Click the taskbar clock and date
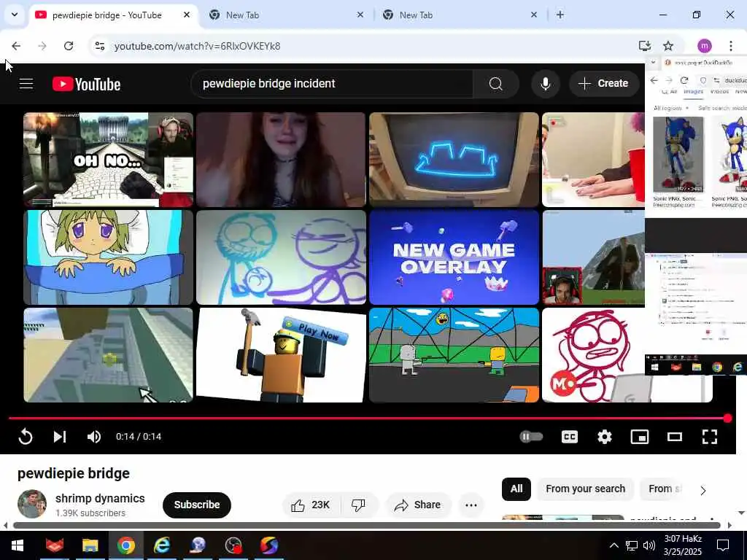747x560 pixels. click(x=683, y=545)
